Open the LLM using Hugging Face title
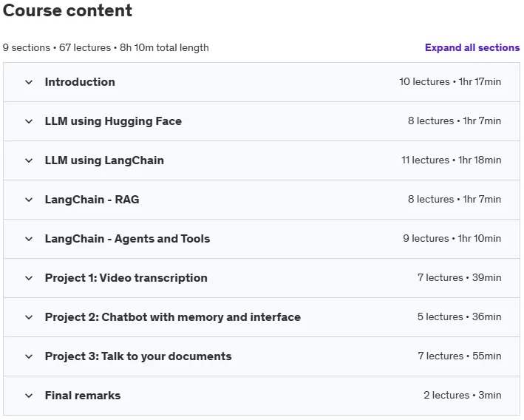This screenshot has width=524, height=420. tap(113, 121)
